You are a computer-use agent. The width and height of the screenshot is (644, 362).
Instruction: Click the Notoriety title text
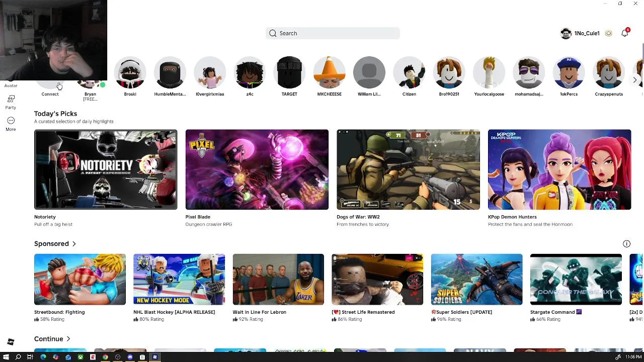click(x=45, y=217)
